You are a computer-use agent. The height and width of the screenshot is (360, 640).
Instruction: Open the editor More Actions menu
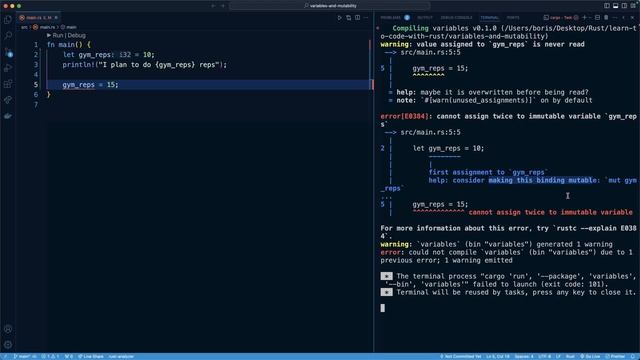click(x=366, y=18)
